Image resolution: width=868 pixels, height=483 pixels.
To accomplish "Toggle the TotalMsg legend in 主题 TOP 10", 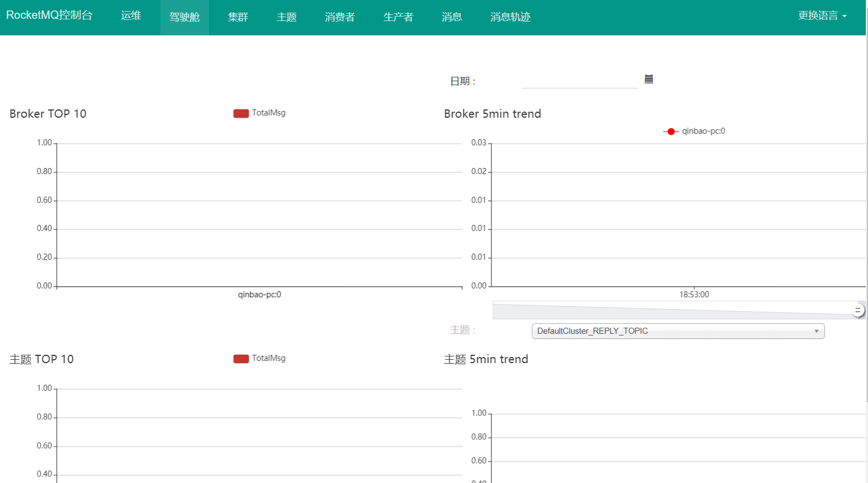I will [x=259, y=358].
